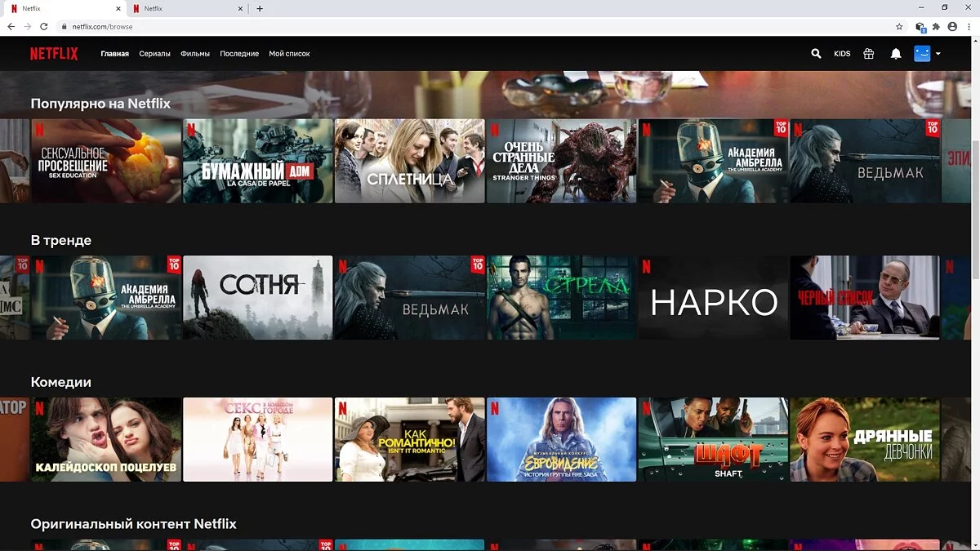This screenshot has width=980, height=551.
Task: Open the В тренде row heading
Action: pyautogui.click(x=61, y=240)
